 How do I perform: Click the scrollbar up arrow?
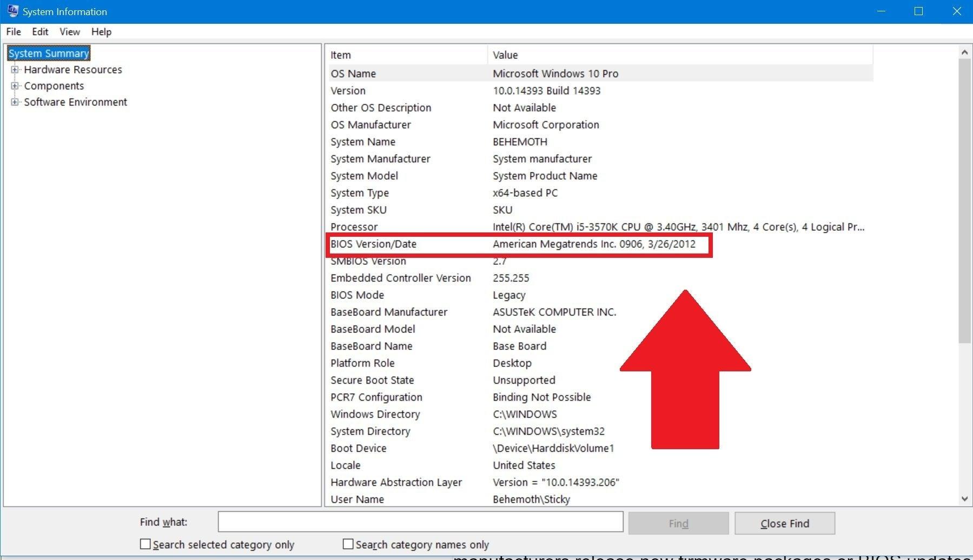point(964,52)
